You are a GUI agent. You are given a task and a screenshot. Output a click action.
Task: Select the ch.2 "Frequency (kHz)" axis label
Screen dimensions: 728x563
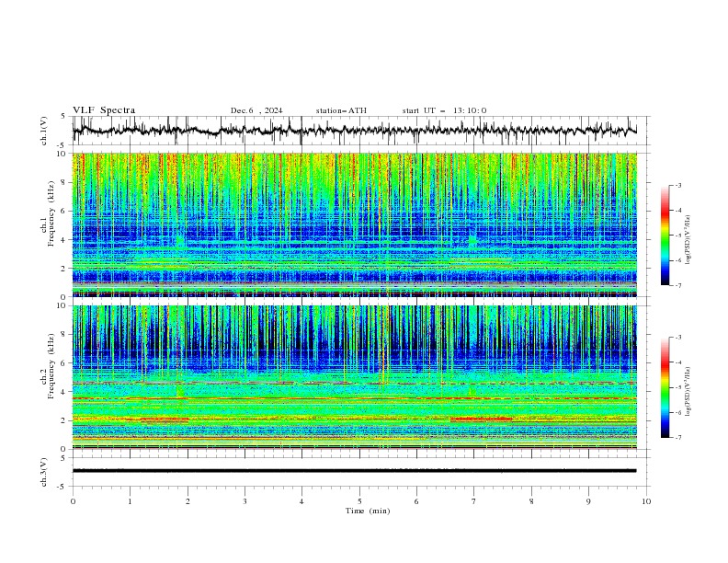[51, 366]
